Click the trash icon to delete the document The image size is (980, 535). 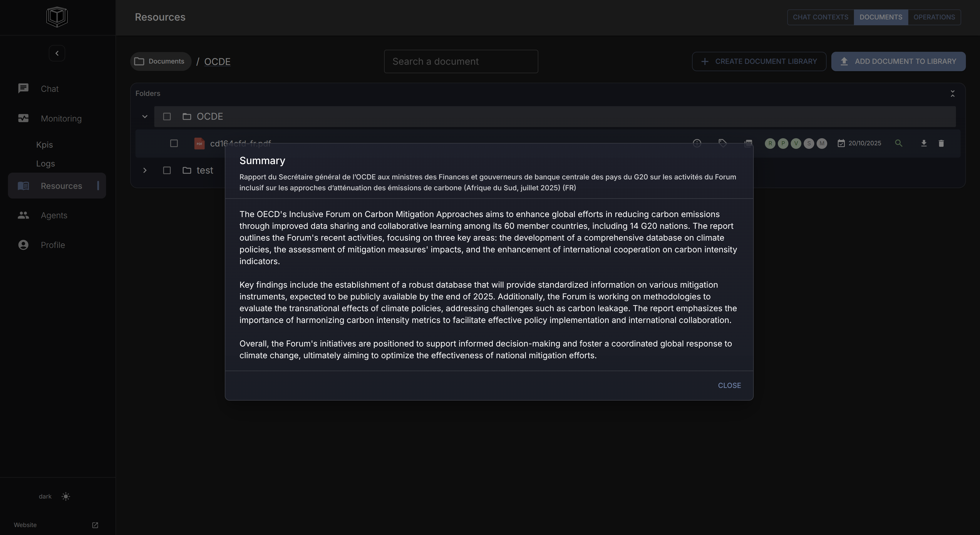941,143
